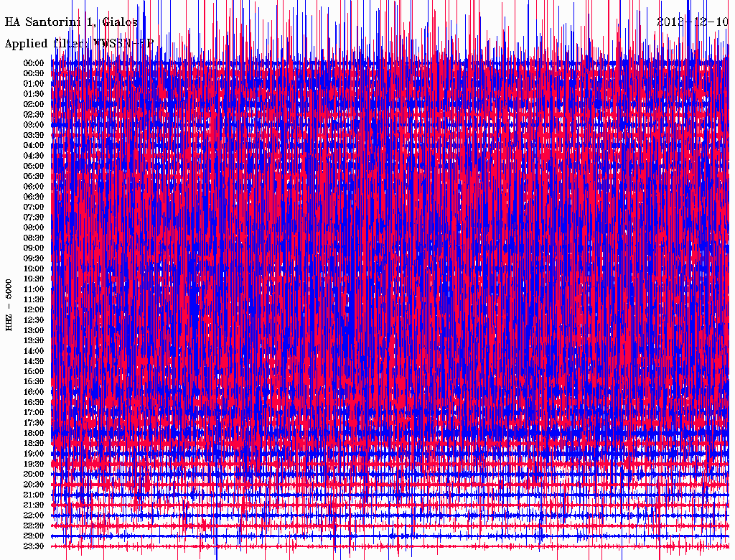Pick the 21:30 time row label
This screenshot has height=560, width=735.
point(34,505)
